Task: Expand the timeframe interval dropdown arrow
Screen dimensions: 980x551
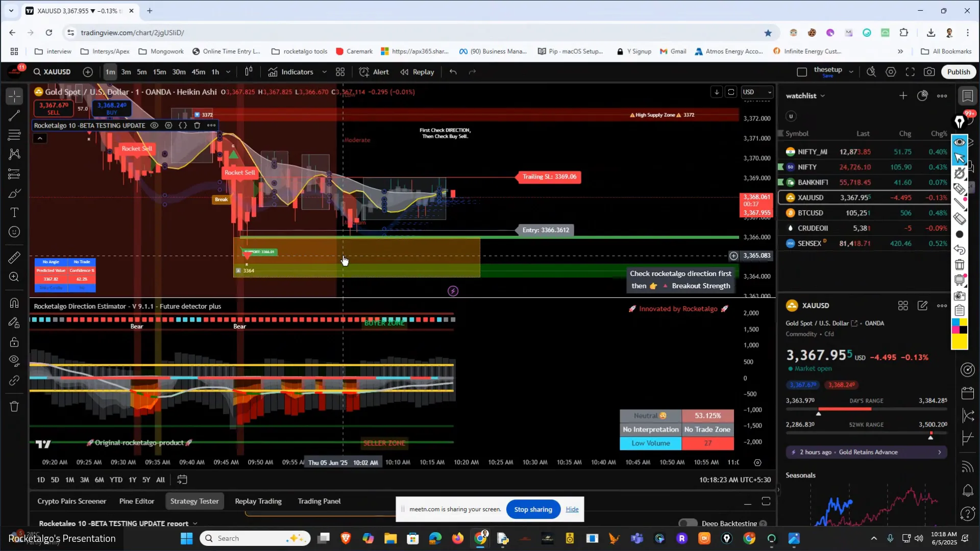Action: tap(228, 72)
